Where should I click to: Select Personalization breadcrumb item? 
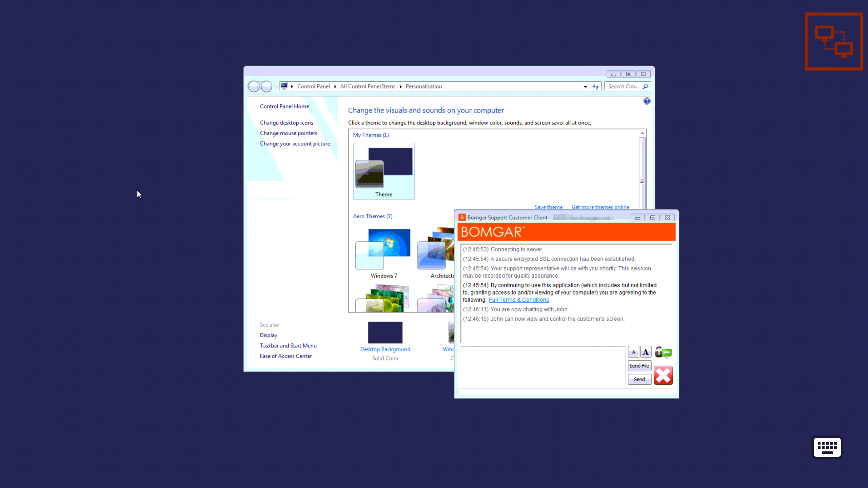(424, 86)
